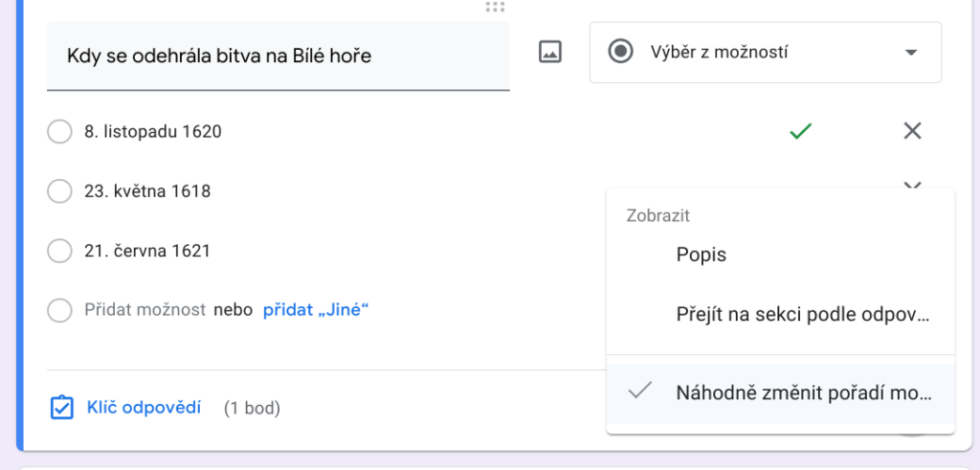Edit the "23. května 1618" option text
This screenshot has width=980, height=470.
pyautogui.click(x=147, y=191)
